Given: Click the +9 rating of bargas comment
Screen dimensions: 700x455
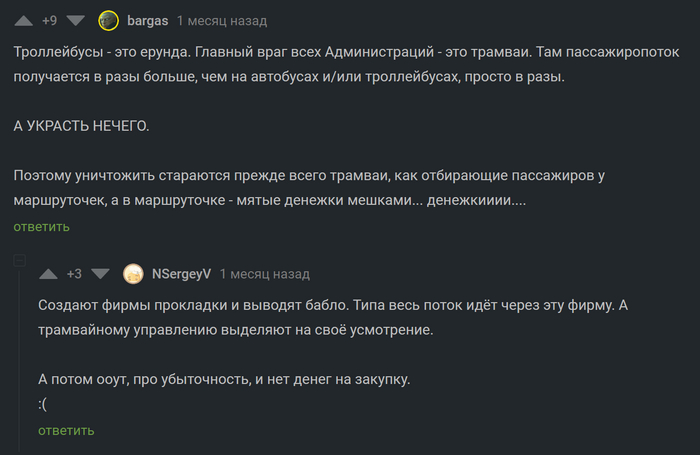Looking at the screenshot, I should pos(49,20).
